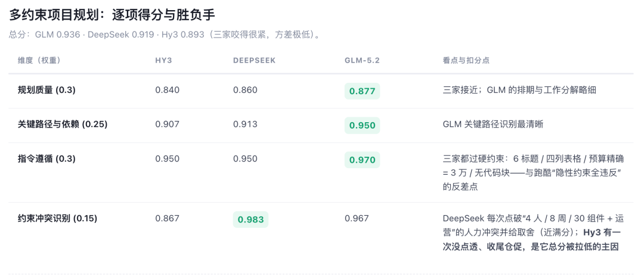Click Hy3 score 0.867 in 约束冲突识别 row
This screenshot has width=644, height=279.
pyautogui.click(x=167, y=219)
